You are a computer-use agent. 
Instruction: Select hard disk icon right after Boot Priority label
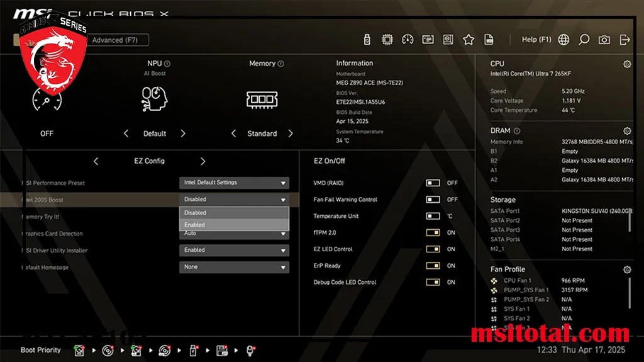(x=79, y=351)
